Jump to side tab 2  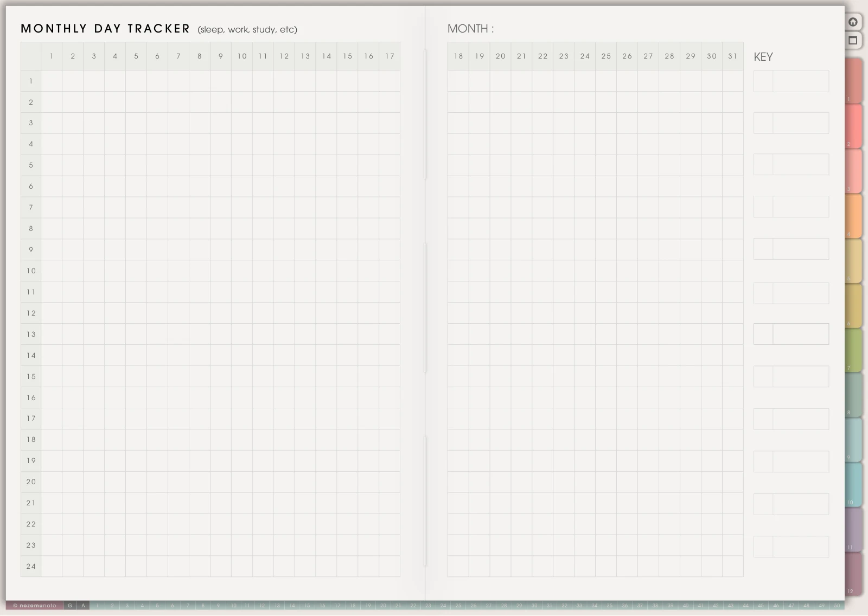pos(853,125)
